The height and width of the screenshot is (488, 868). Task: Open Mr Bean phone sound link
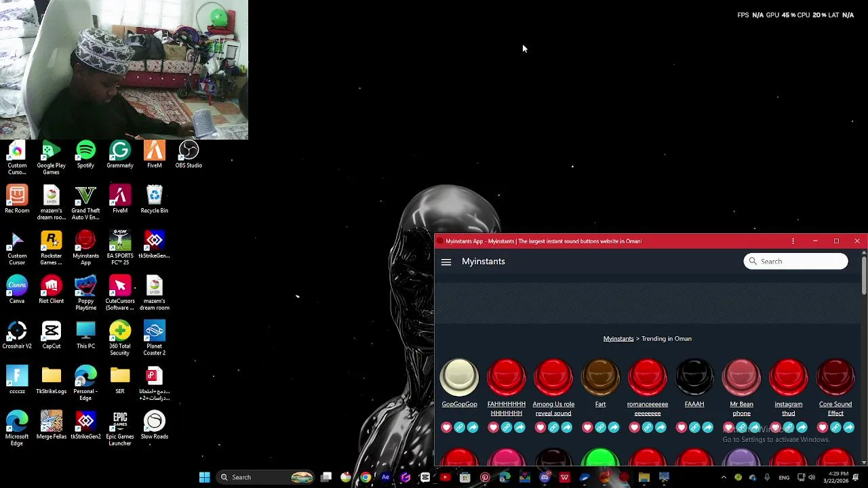click(741, 409)
